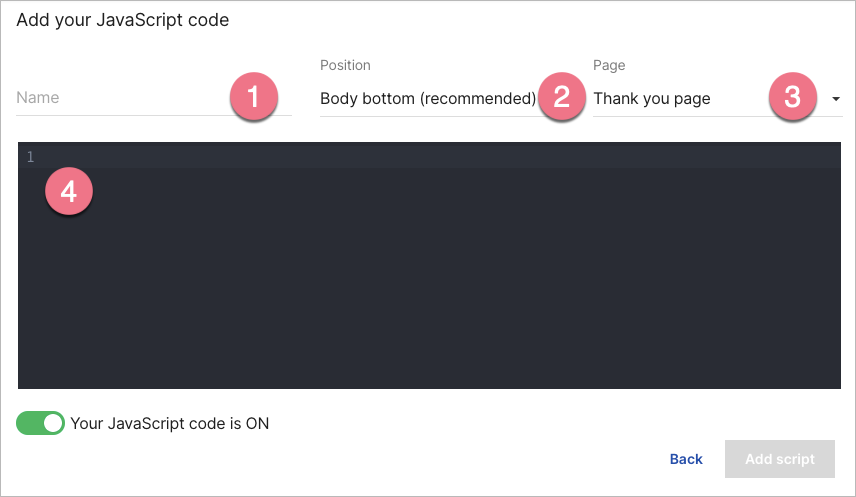
Task: Place cursor on the first code editor line
Action: [300, 157]
